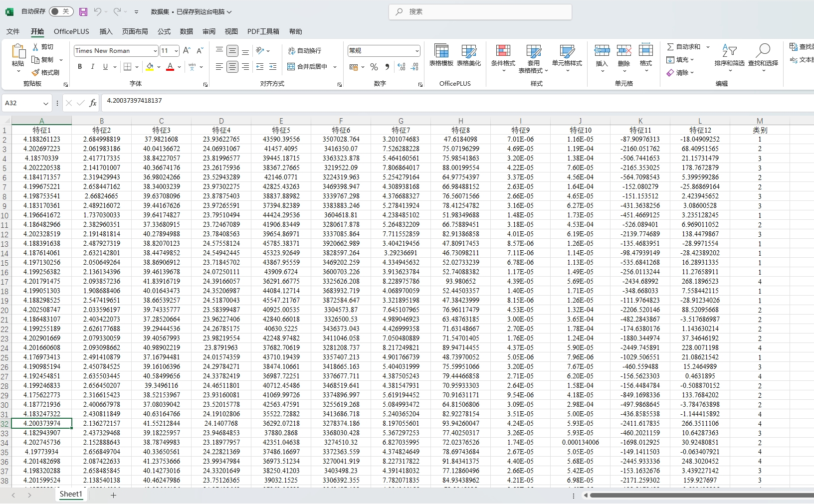
Task: Open the Name Box dropdown for A32
Action: [46, 103]
